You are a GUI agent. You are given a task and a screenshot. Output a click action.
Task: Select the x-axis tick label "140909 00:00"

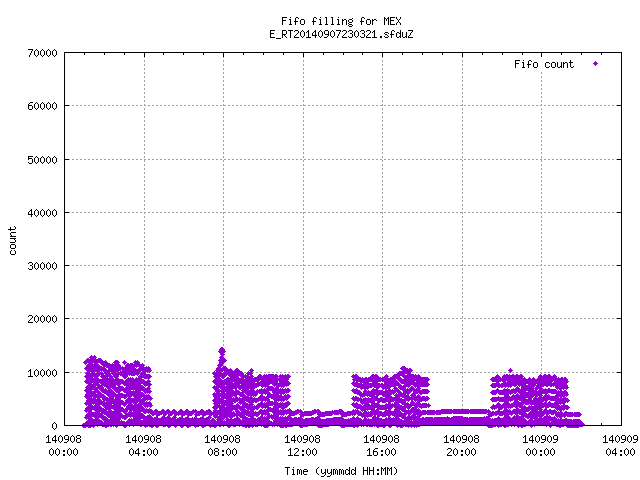point(541,446)
